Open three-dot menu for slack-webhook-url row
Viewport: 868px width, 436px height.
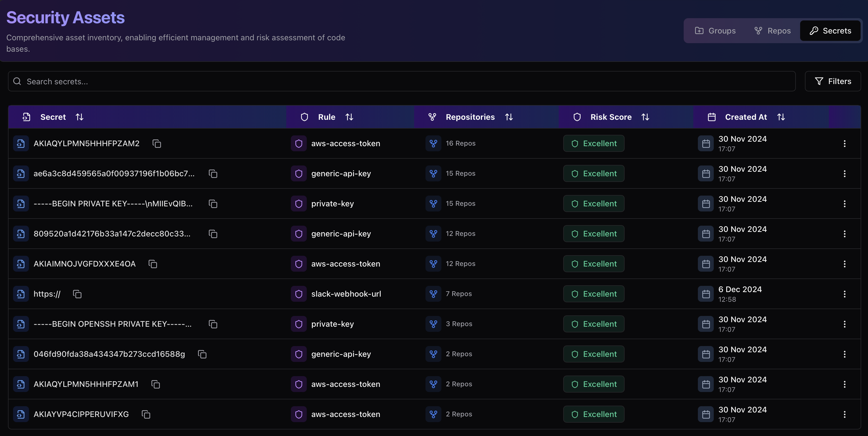tap(844, 294)
